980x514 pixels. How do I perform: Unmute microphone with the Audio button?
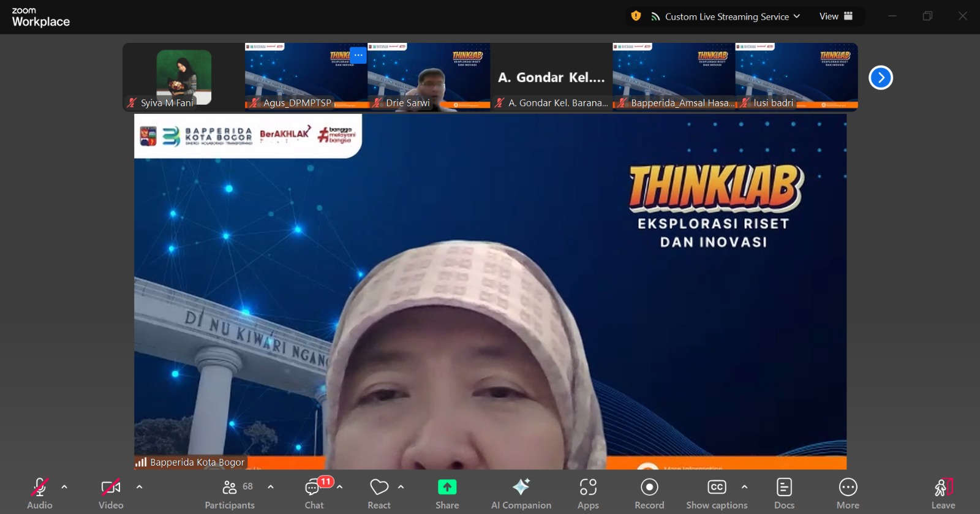pyautogui.click(x=40, y=488)
